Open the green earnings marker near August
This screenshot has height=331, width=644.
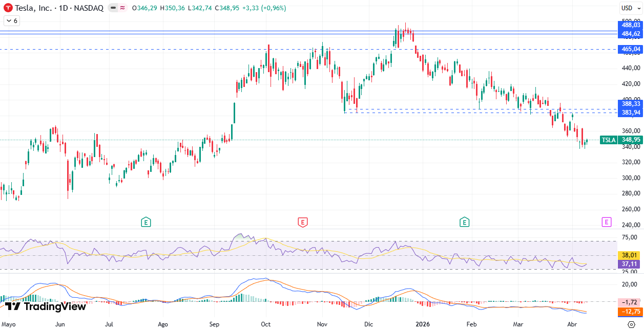(146, 222)
